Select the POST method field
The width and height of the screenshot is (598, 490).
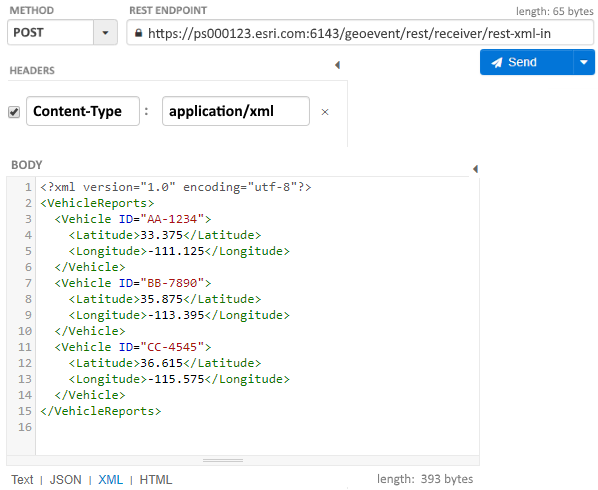(x=50, y=33)
